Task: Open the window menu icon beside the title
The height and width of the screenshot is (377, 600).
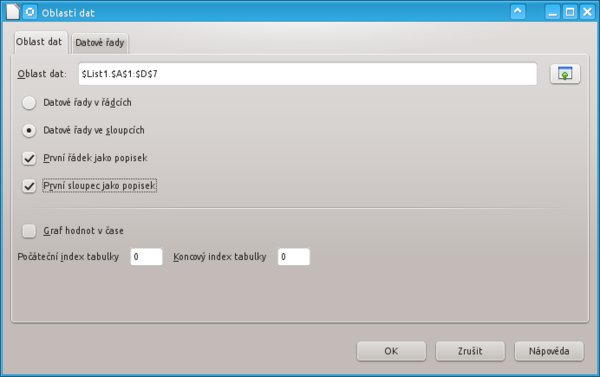Action: 29,12
